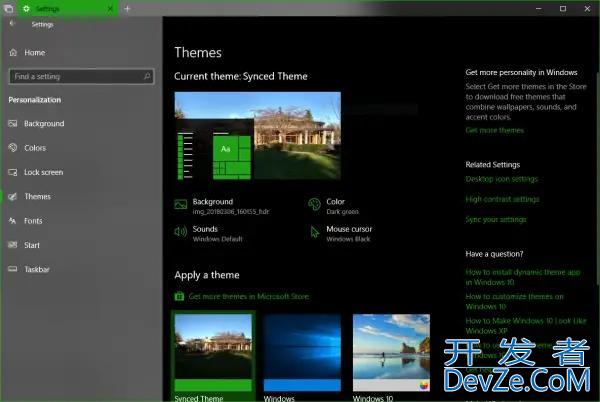The height and width of the screenshot is (402, 600).
Task: Click the Apply a theme heading
Action: (x=207, y=275)
